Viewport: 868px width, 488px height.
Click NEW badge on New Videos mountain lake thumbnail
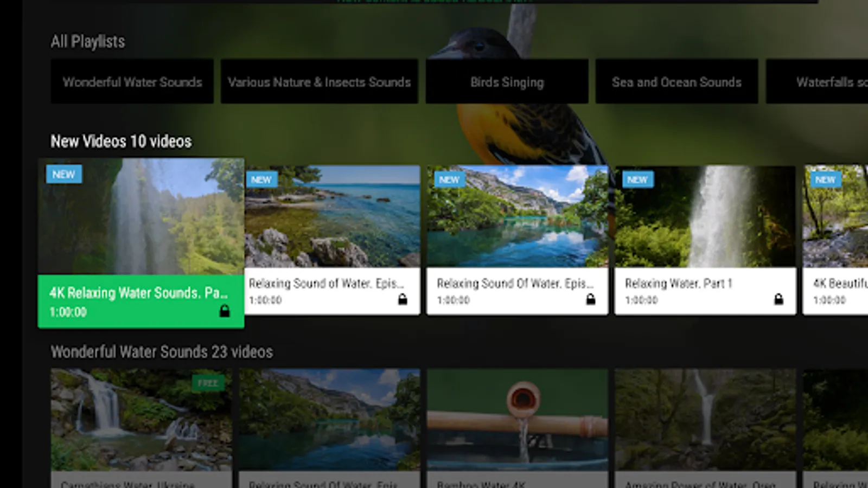tap(449, 179)
